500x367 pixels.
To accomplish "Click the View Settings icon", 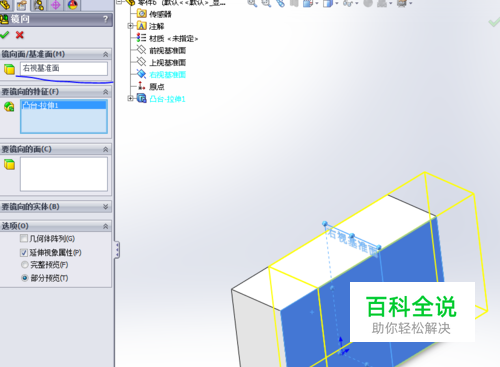I will pyautogui.click(x=402, y=3).
